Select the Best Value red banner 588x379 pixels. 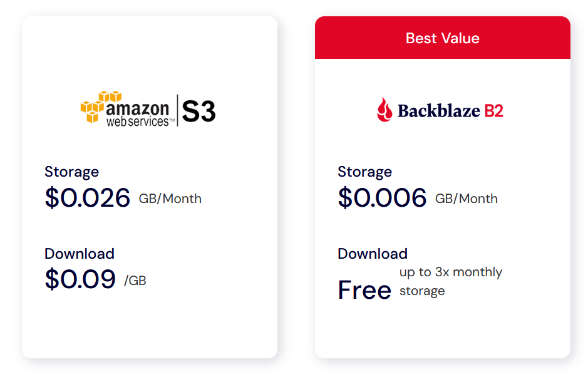click(x=442, y=38)
